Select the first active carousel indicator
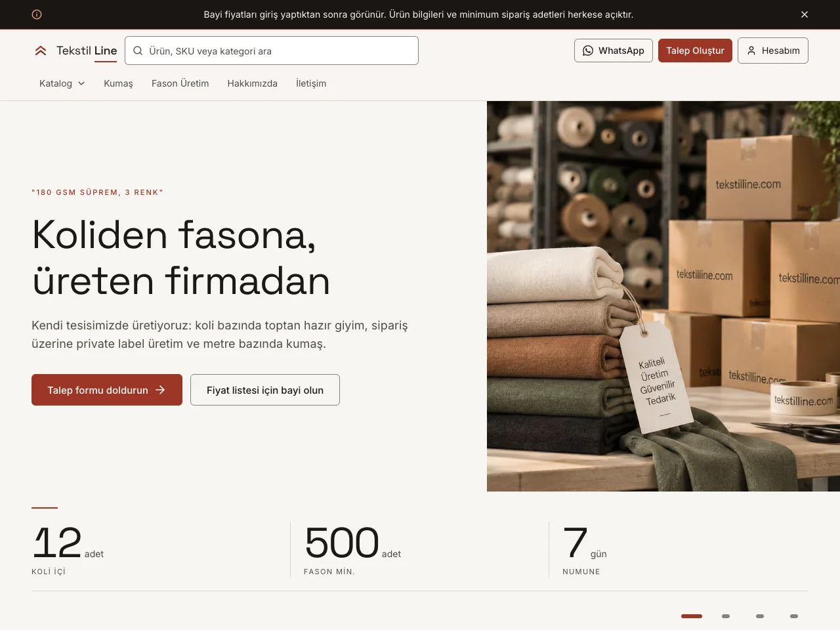The image size is (840, 630). click(692, 616)
